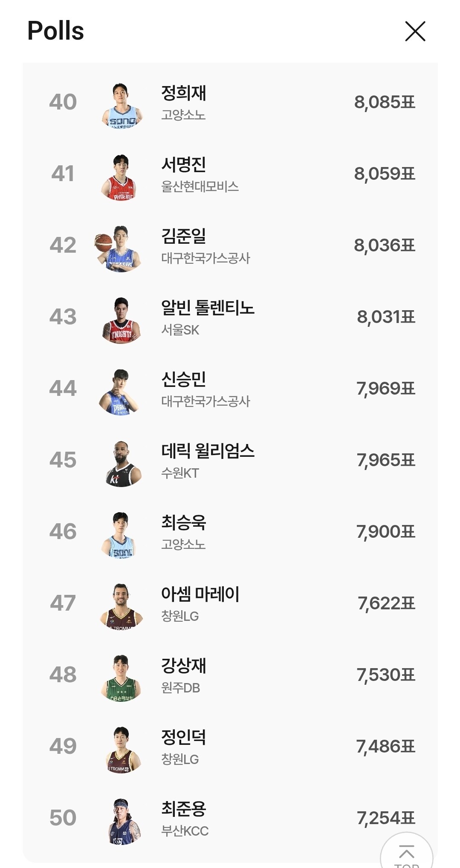Tap 알빈 톨렌티노's Knights jersey photo
Viewport: 460px width, 868px height.
122,320
